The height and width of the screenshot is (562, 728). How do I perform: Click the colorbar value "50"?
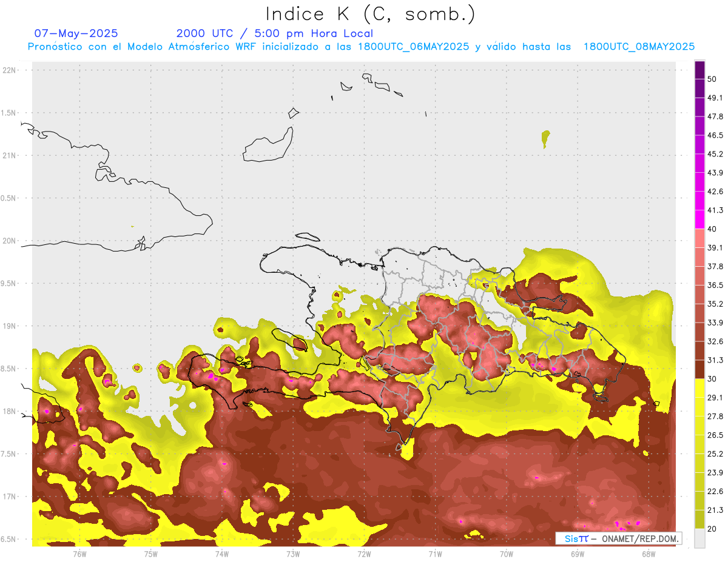712,79
